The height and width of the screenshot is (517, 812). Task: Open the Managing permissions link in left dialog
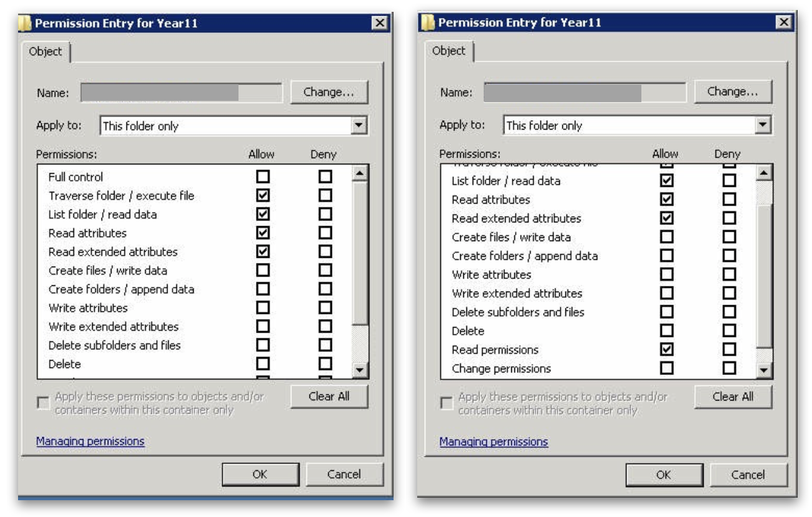[x=90, y=442]
